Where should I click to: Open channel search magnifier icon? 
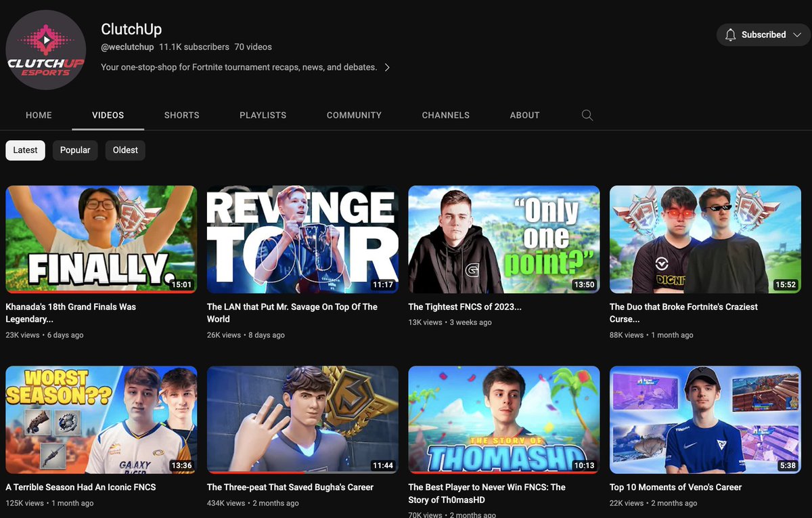pyautogui.click(x=587, y=115)
